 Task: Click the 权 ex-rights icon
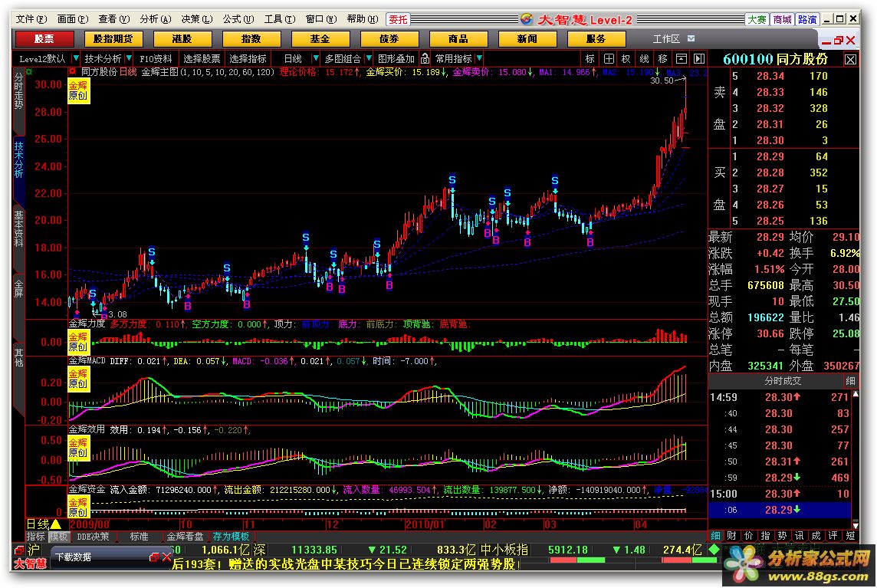(626, 58)
